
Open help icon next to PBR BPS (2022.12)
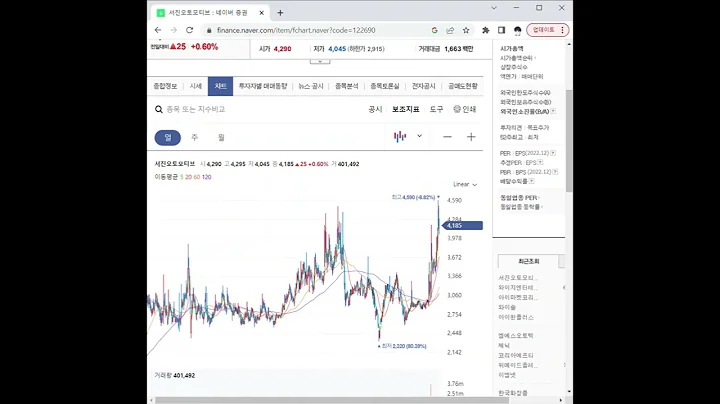point(555,172)
